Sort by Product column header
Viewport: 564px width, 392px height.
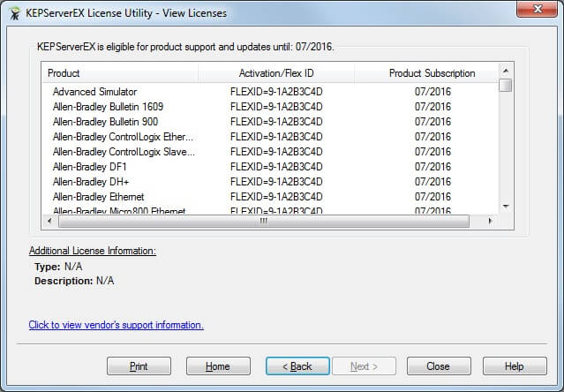pyautogui.click(x=119, y=73)
